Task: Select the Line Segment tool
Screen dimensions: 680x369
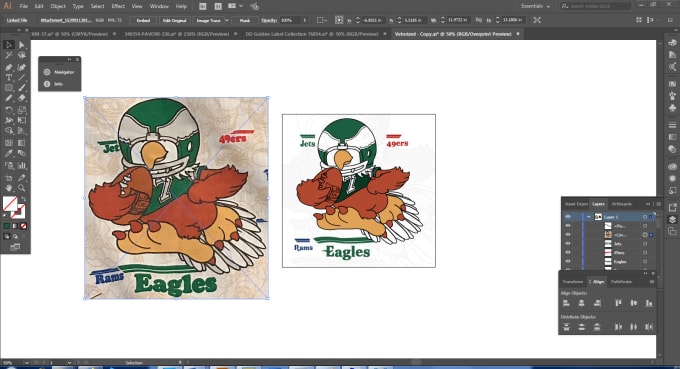Action: [x=22, y=77]
